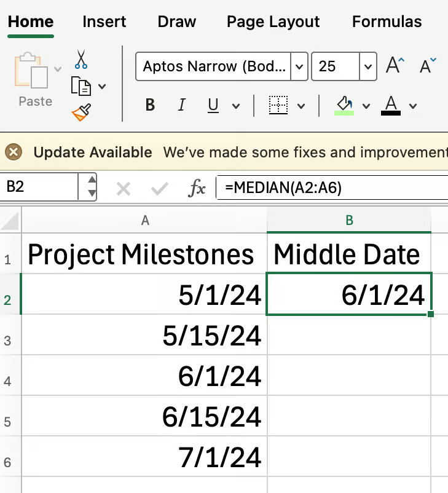448x493 pixels.
Task: Dismiss the Update Available banner
Action: pyautogui.click(x=14, y=152)
